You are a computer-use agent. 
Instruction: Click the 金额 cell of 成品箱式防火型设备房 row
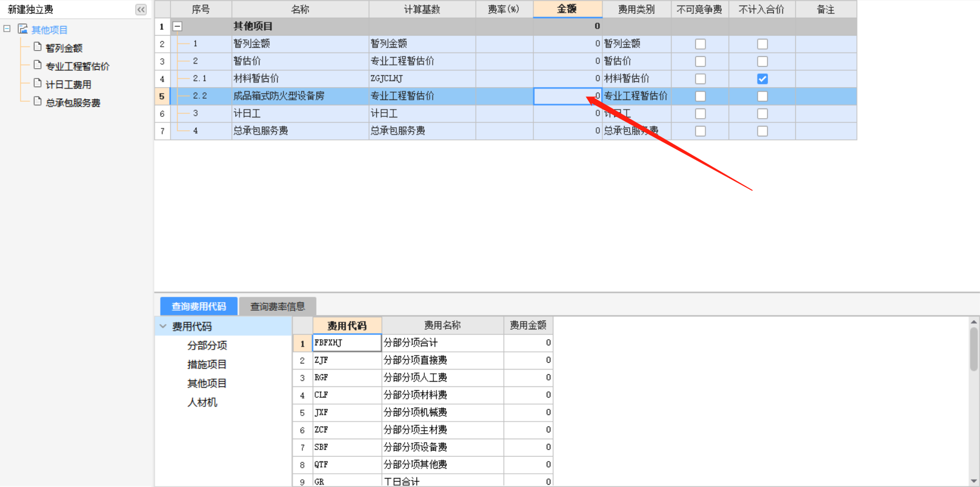[568, 96]
